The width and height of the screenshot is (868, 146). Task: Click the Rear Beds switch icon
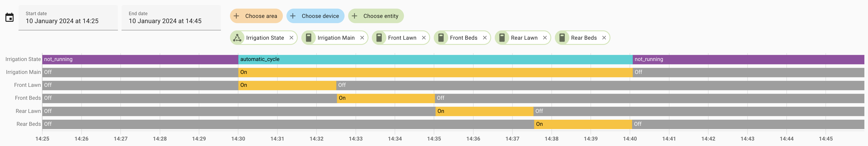tap(562, 38)
